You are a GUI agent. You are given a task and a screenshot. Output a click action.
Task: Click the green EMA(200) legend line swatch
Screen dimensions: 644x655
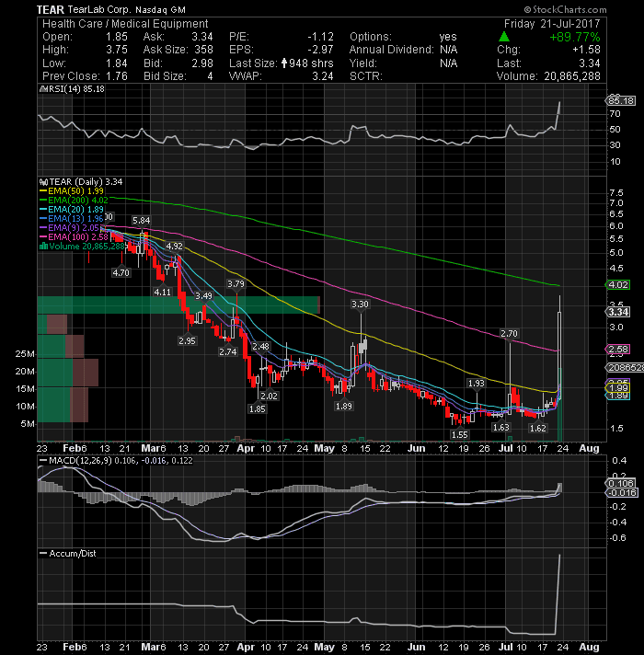coord(43,201)
